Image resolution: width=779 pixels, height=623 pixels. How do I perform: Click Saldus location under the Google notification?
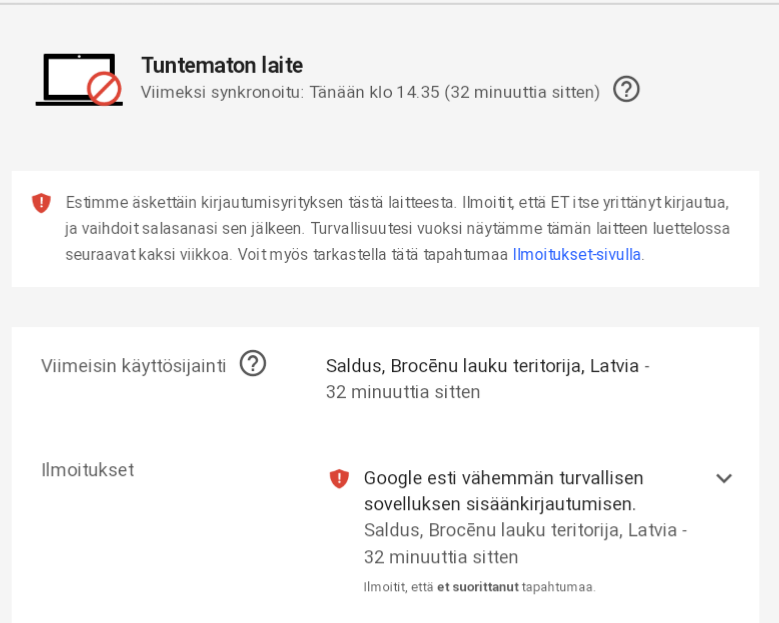[x=521, y=530]
